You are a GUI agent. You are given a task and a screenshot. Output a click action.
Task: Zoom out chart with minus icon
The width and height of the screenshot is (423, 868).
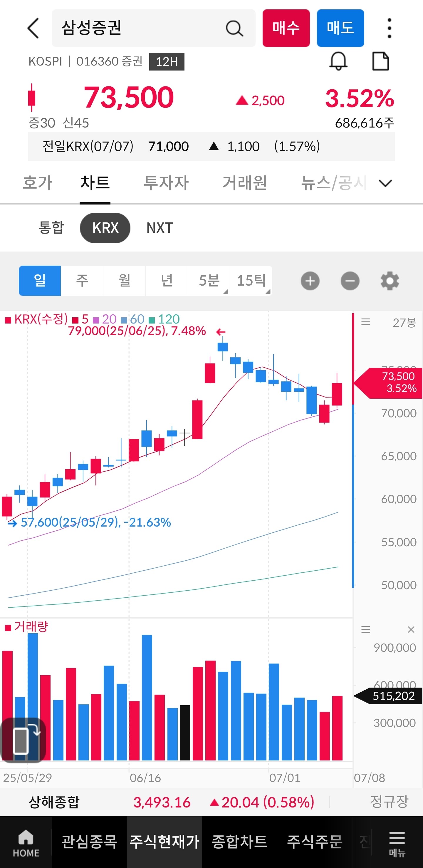tap(350, 281)
